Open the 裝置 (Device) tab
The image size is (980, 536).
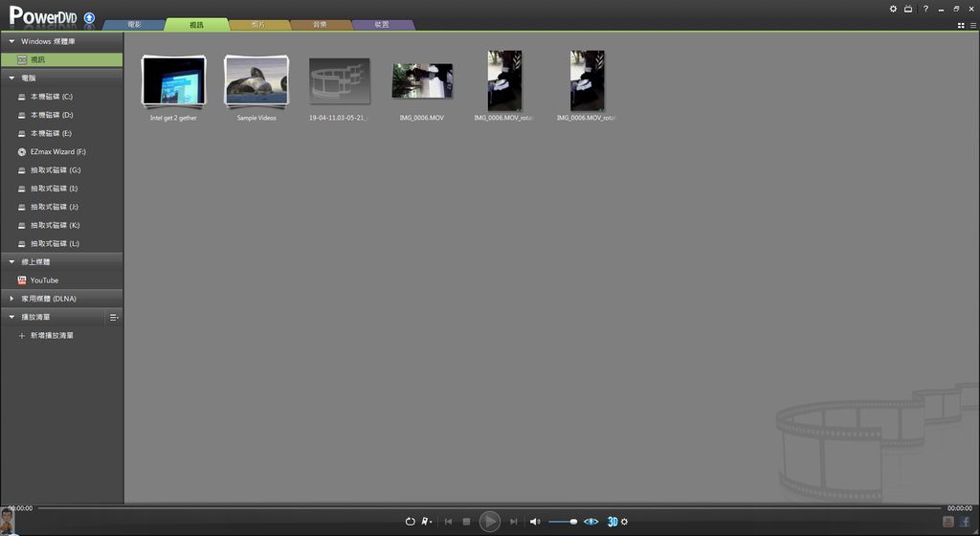point(382,24)
